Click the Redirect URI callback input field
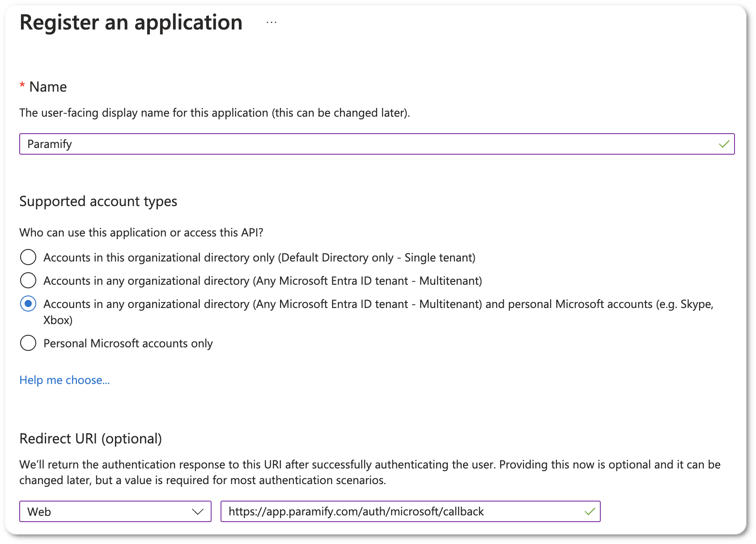 (x=410, y=511)
